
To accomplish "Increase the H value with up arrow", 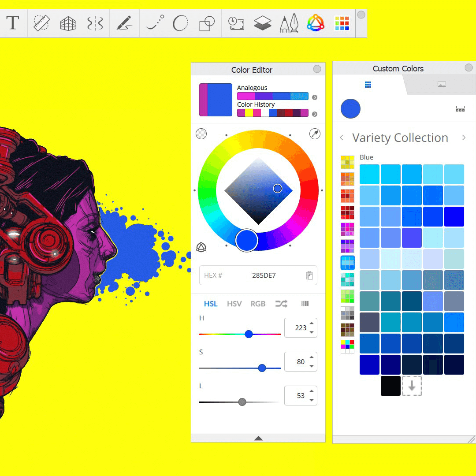I will click(x=312, y=323).
